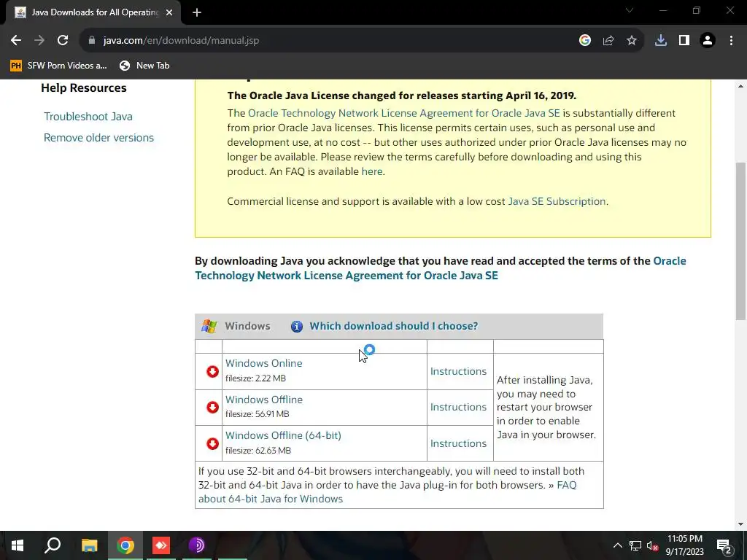Open Troubleshoot Java help link

point(88,117)
